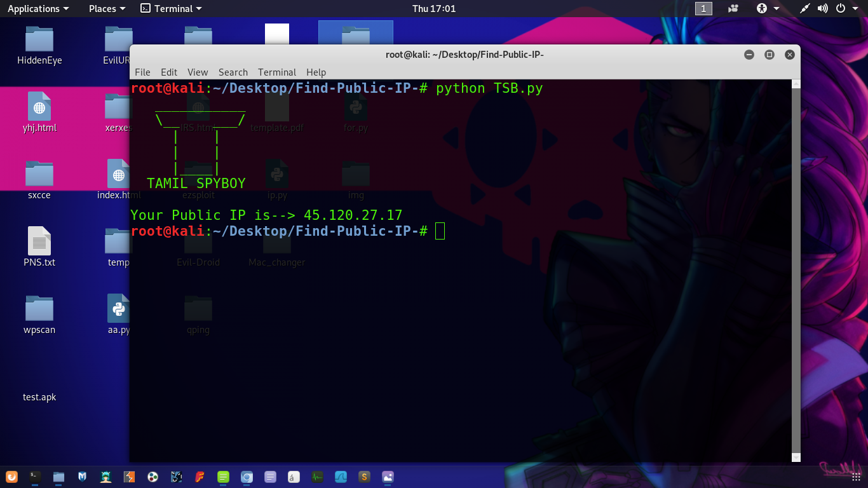
Task: Click the volume speaker icon
Action: tap(823, 9)
